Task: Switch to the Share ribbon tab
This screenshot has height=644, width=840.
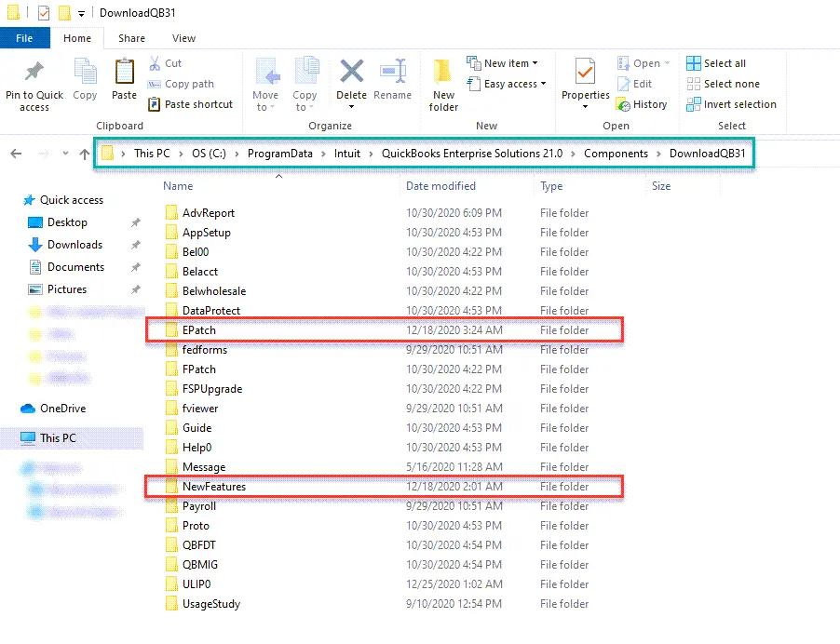Action: (x=132, y=38)
